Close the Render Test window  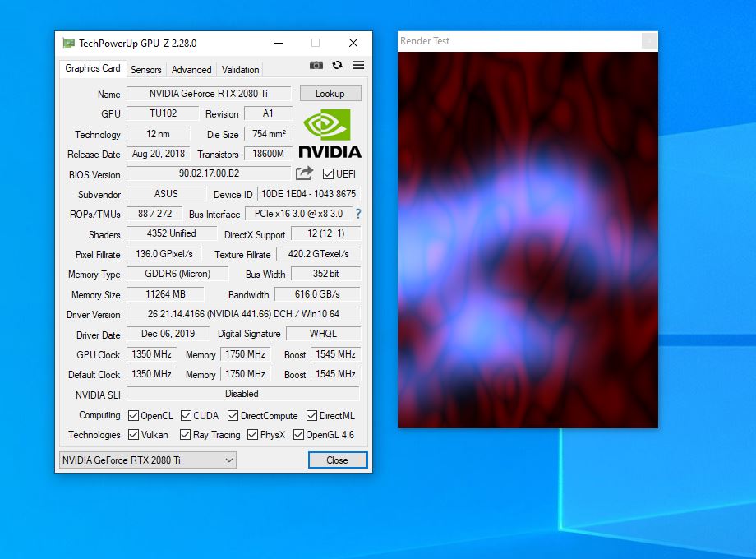coord(649,41)
